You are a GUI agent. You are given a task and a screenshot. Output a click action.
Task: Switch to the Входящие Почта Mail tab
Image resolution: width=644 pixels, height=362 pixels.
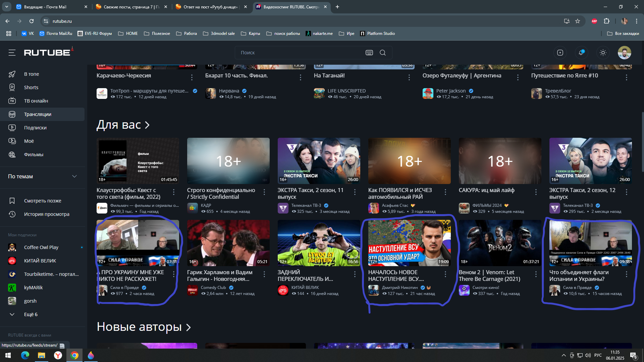(45, 7)
